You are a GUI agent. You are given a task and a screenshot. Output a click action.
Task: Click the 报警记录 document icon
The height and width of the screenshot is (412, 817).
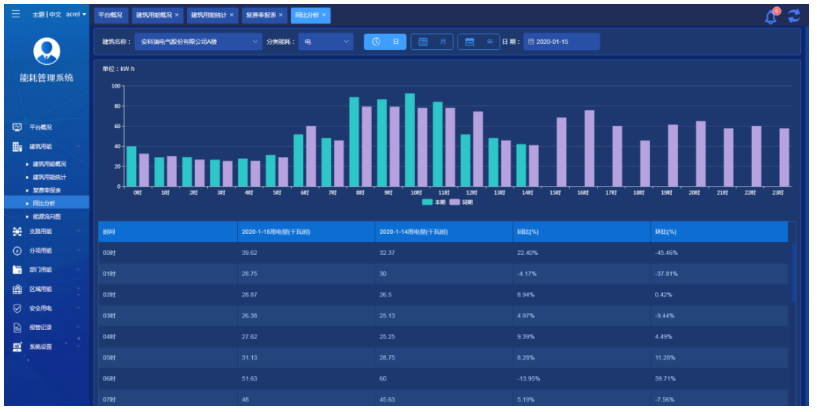[17, 327]
